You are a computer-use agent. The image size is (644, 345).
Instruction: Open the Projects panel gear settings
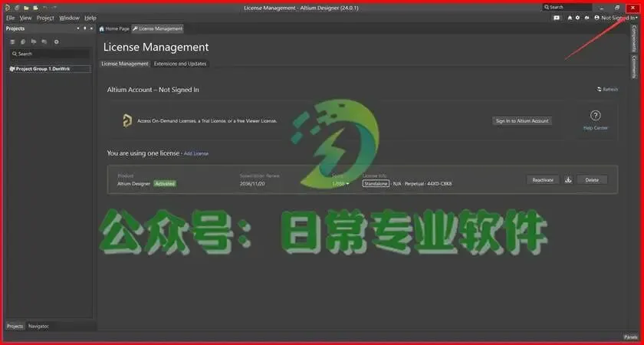pyautogui.click(x=57, y=41)
